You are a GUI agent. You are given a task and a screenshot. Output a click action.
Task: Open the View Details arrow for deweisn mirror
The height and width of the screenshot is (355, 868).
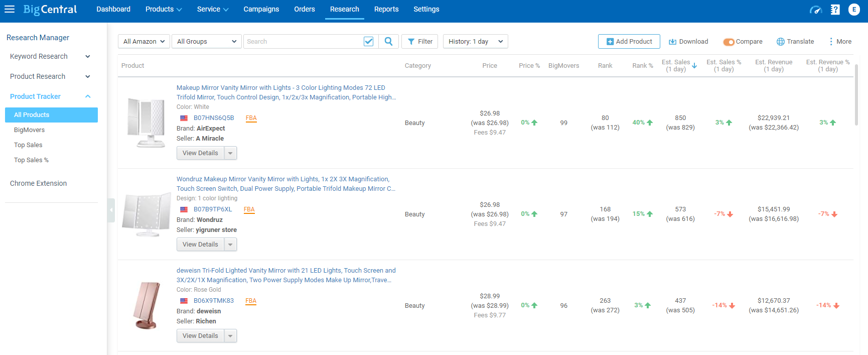tap(230, 336)
